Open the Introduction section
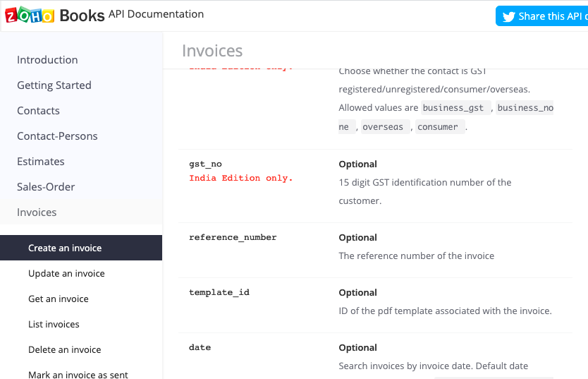The height and width of the screenshot is (379, 588). click(47, 60)
